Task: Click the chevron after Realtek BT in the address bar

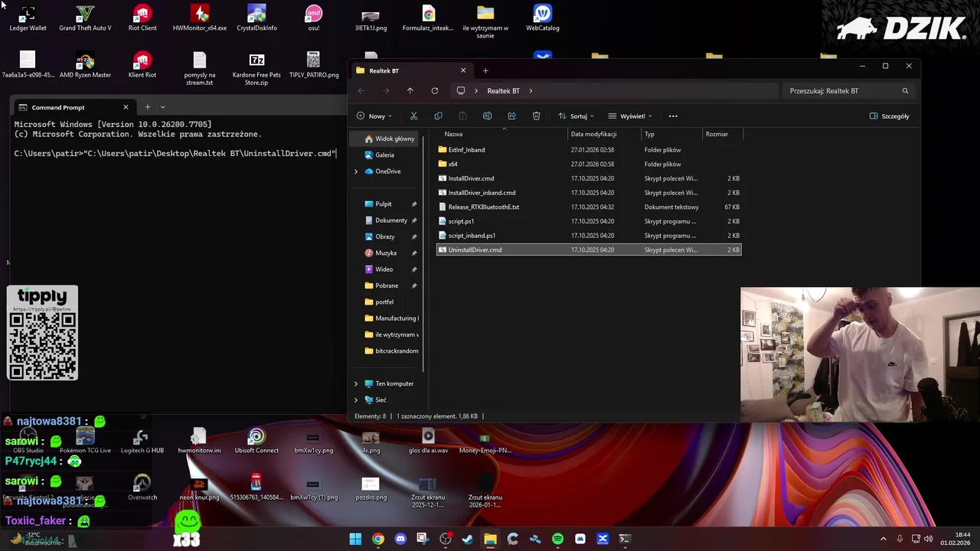Action: click(531, 91)
